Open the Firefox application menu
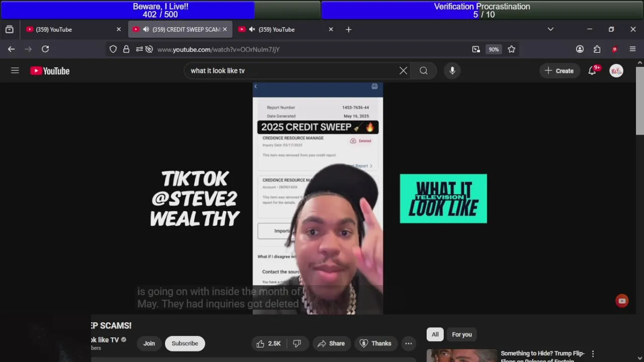Viewport: 644px width, 362px height. [632, 49]
